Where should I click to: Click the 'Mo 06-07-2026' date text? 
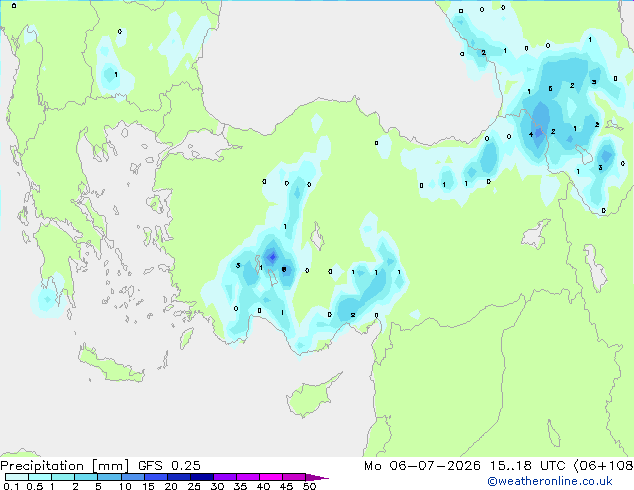point(422,466)
